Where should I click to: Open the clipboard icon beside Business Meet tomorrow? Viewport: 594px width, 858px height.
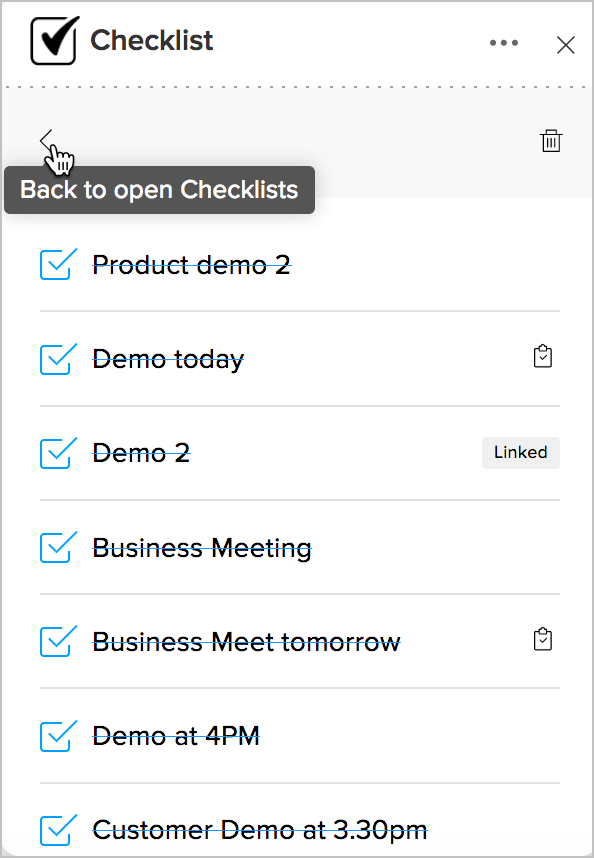543,639
